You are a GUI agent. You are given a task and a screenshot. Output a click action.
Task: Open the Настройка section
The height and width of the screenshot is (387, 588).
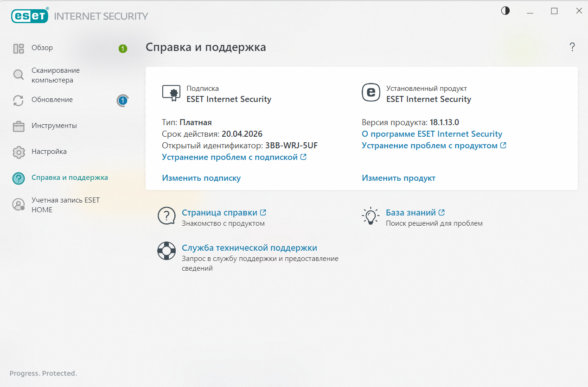pos(49,152)
